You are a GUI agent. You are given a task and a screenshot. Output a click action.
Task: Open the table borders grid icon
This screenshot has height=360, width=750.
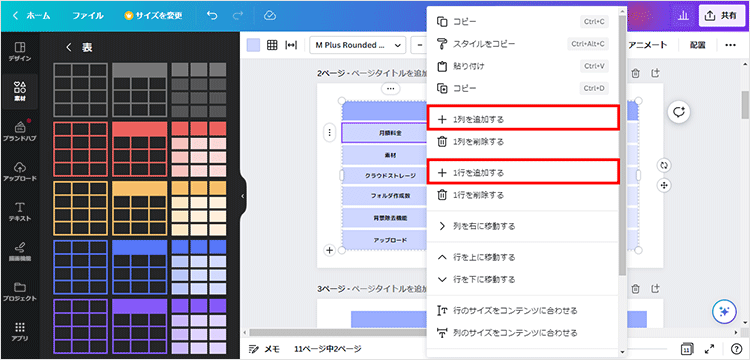(x=272, y=45)
